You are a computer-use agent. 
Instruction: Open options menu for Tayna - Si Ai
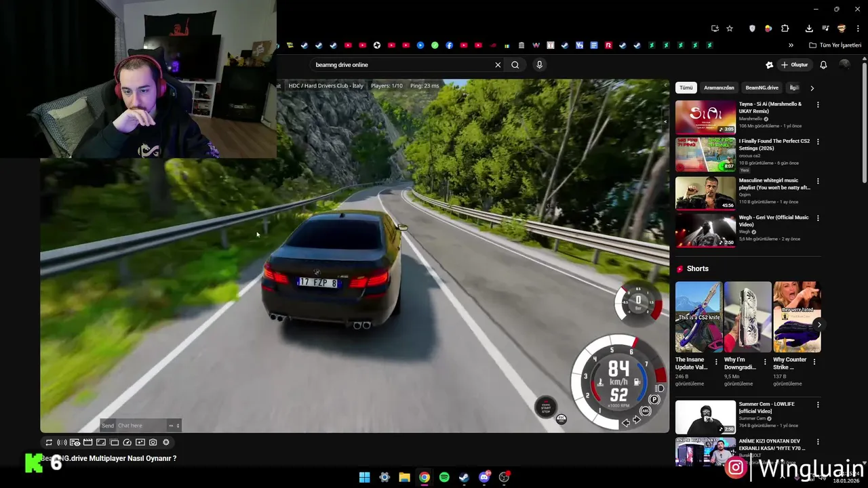(818, 105)
